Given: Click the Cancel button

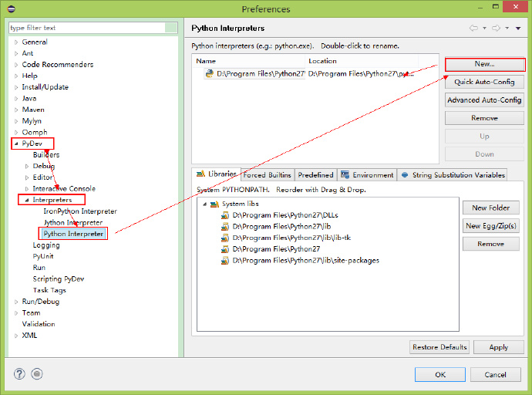Looking at the screenshot, I should click(495, 375).
